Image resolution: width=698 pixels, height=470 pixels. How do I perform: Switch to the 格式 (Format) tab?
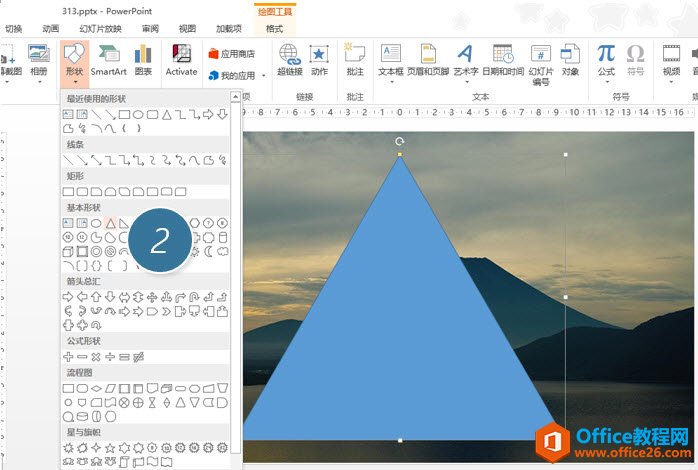coord(275,29)
